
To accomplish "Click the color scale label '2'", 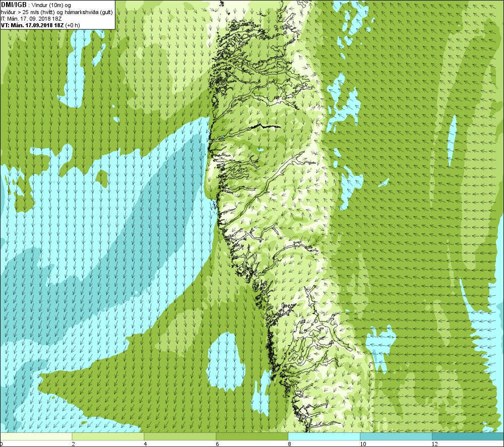I will click(x=73, y=444).
